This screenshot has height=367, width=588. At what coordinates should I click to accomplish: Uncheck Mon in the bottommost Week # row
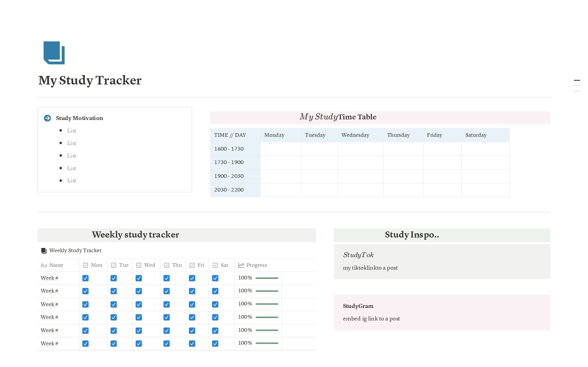click(85, 344)
